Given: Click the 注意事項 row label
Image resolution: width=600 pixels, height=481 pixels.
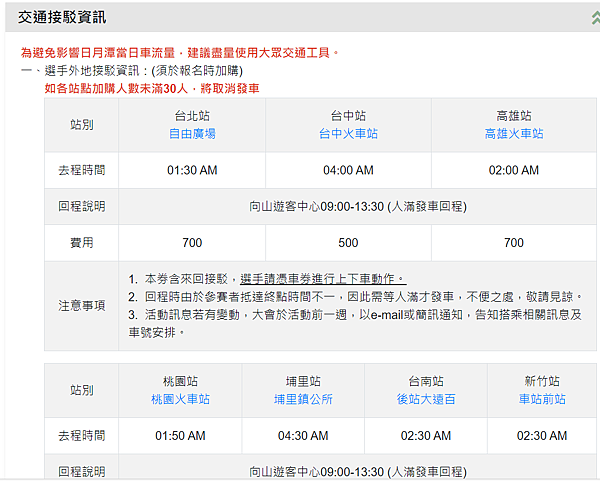Looking at the screenshot, I should pyautogui.click(x=82, y=305).
